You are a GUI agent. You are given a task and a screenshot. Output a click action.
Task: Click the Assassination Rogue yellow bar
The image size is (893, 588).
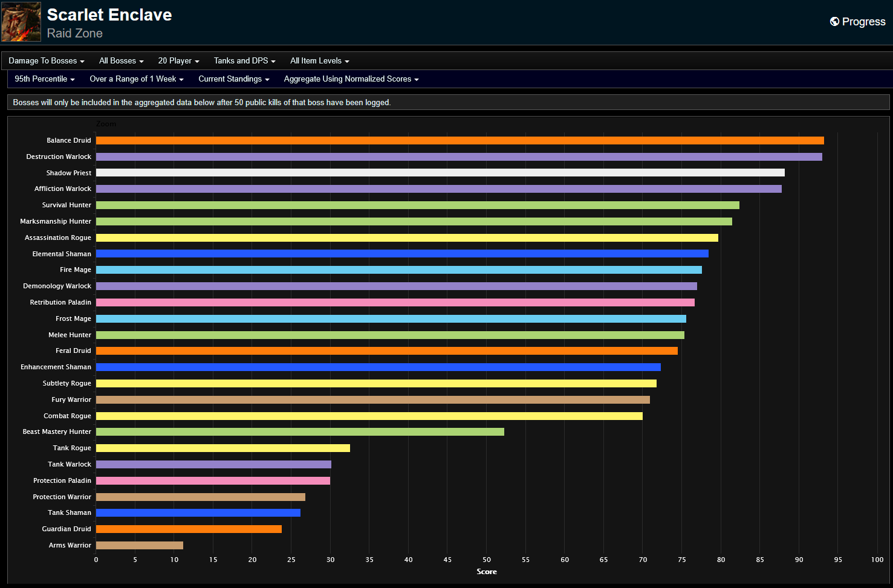pos(407,237)
